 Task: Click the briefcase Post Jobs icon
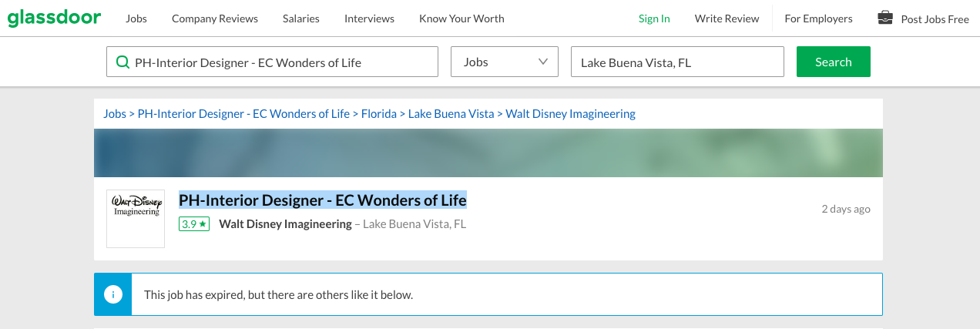click(885, 18)
